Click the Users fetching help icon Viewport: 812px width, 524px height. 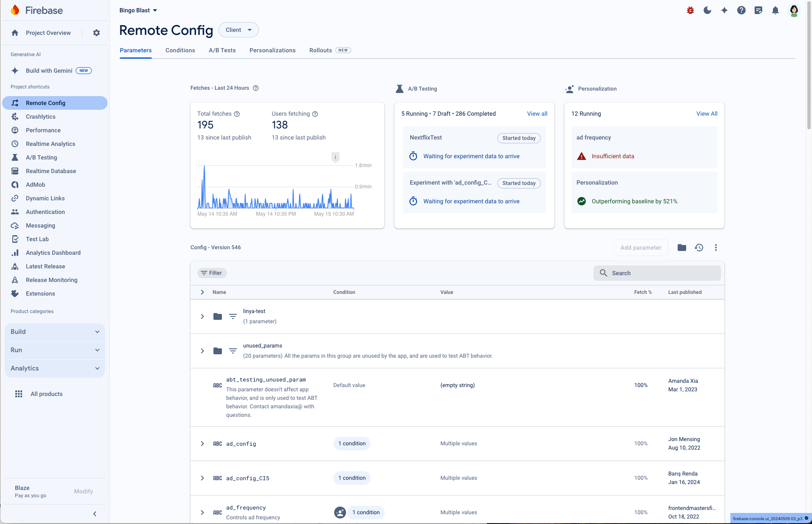coord(315,114)
